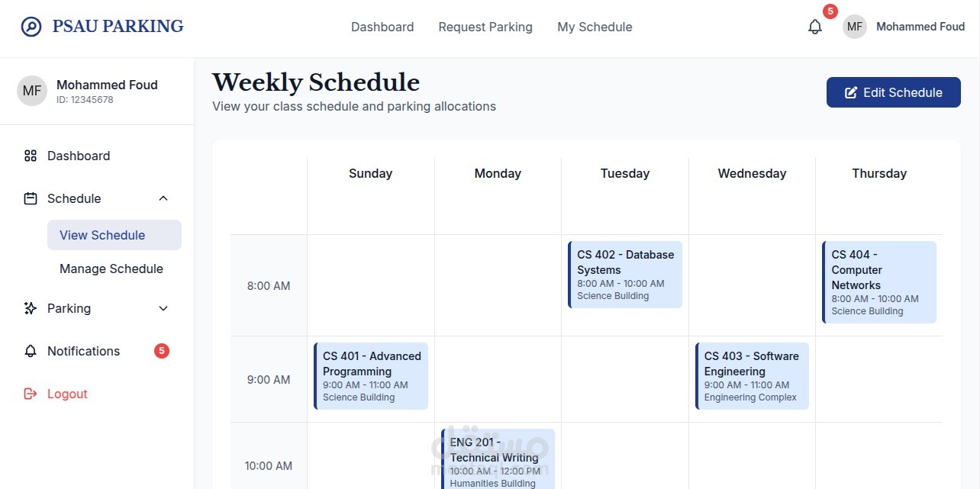This screenshot has width=980, height=489.
Task: Open Dashboard from the top navigation
Action: (382, 27)
